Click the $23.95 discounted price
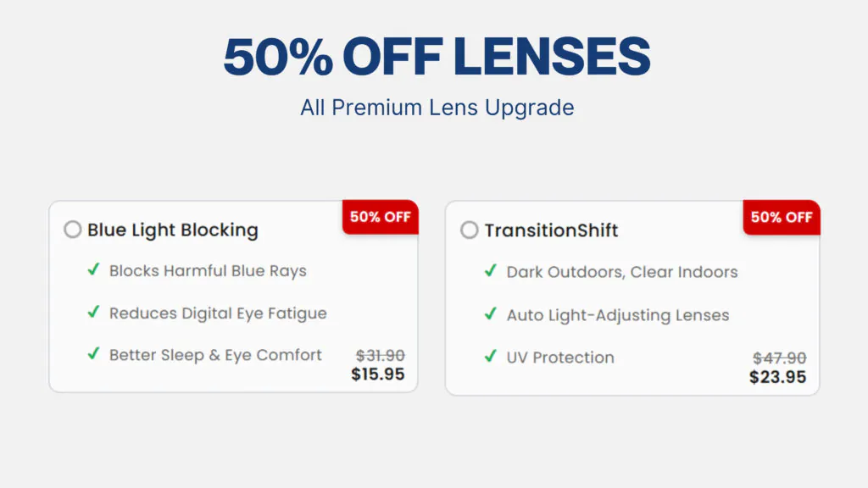The width and height of the screenshot is (868, 488). (777, 377)
